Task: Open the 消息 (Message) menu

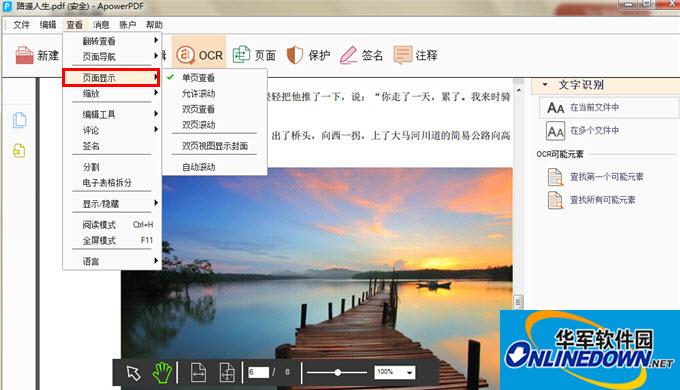Action: (x=101, y=25)
